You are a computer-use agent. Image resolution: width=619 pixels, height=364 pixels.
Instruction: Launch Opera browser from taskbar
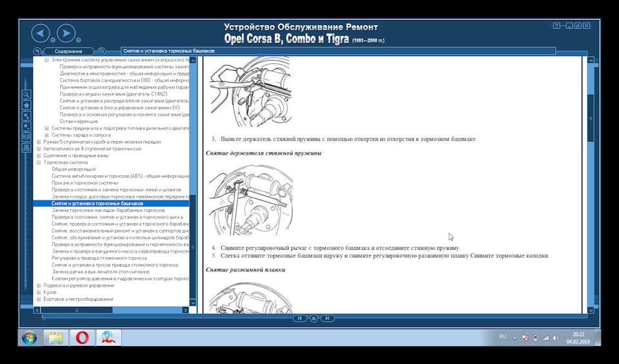point(82,338)
